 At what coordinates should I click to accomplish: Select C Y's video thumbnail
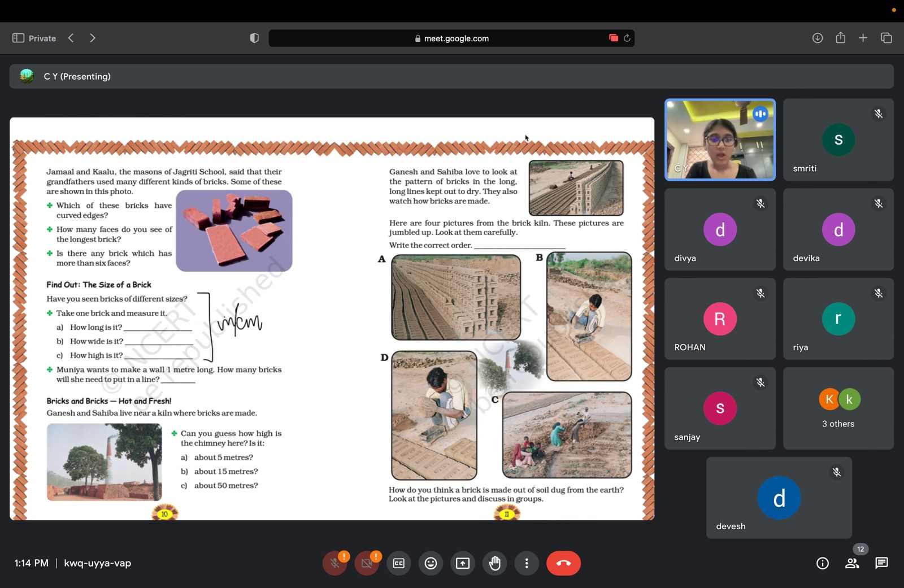(720, 140)
